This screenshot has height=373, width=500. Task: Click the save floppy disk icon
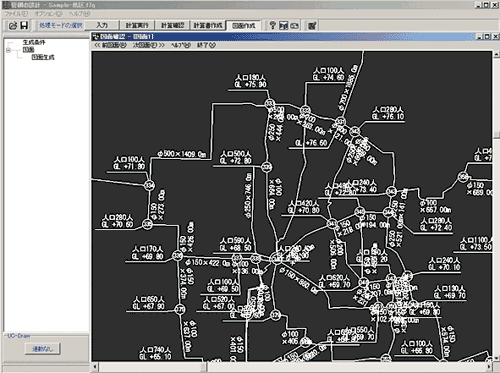24,25
